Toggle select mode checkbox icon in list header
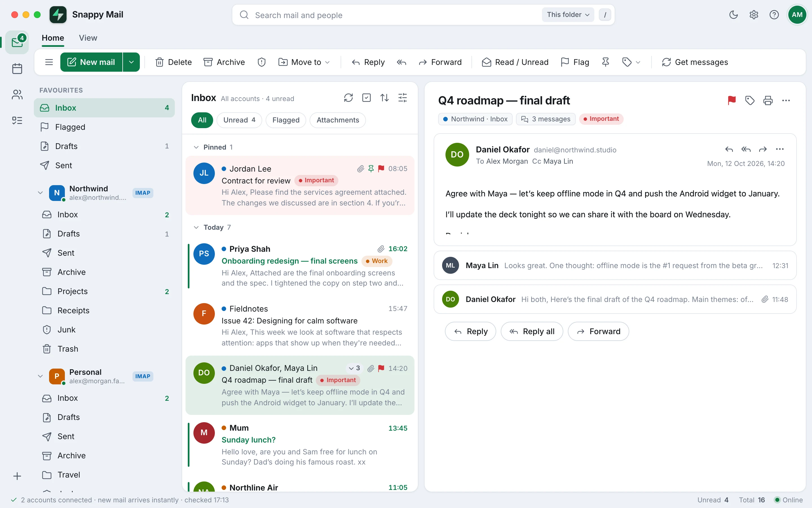Screen dimensions: 812x508 (367, 98)
